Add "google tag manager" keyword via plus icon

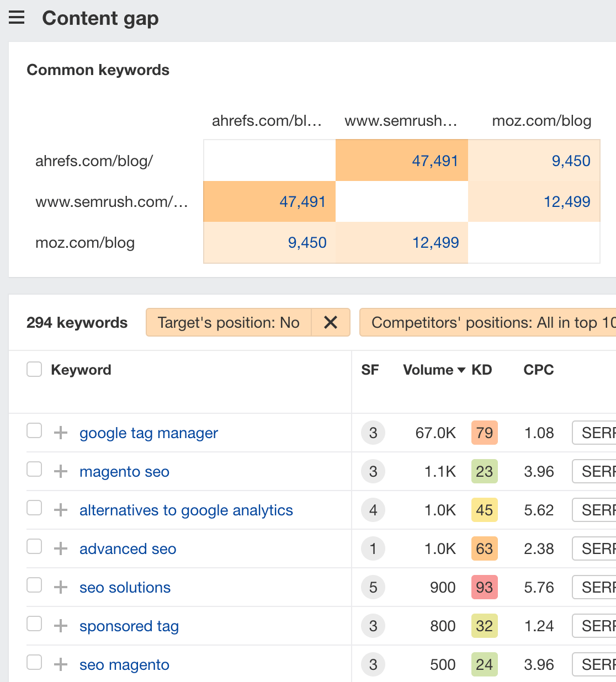click(60, 433)
